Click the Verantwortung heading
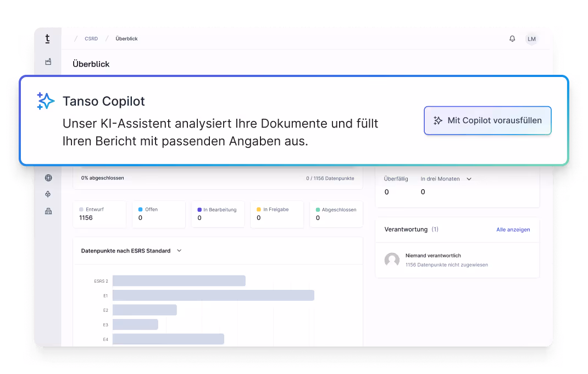Image resolution: width=588 pixels, height=374 pixels. click(406, 229)
